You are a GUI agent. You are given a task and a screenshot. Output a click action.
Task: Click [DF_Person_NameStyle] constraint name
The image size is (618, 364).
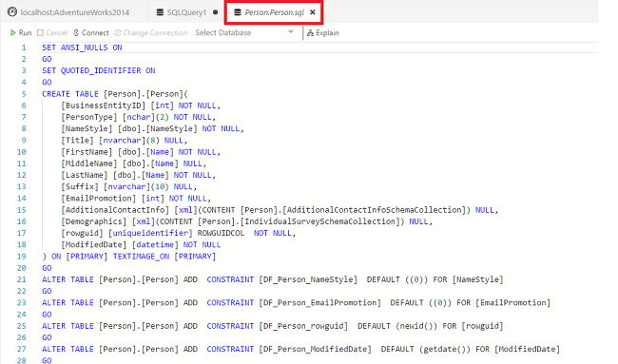click(308, 279)
